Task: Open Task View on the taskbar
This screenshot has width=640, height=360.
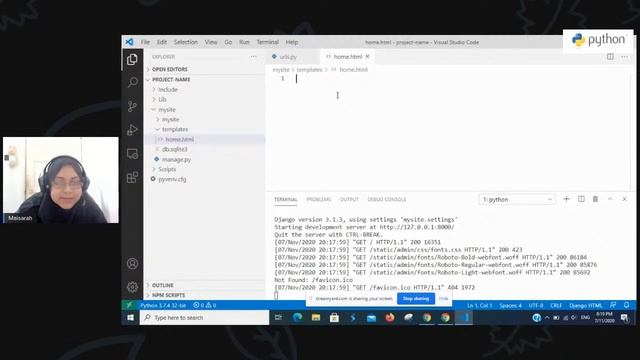Action: click(278, 318)
